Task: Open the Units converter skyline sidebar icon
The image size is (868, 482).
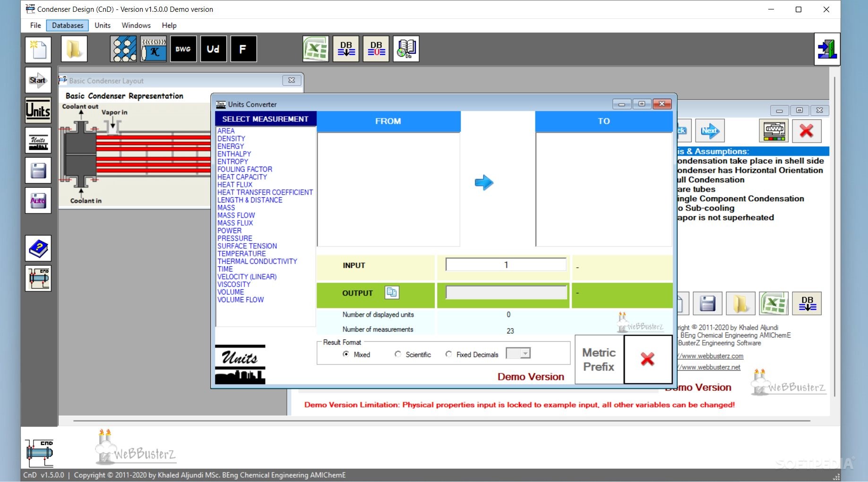Action: (x=38, y=140)
